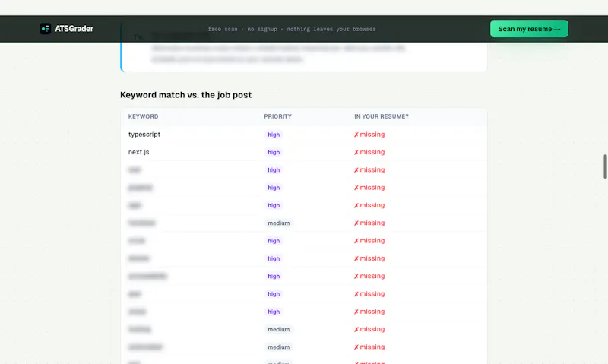Click the PRIORITY column header

(x=277, y=116)
